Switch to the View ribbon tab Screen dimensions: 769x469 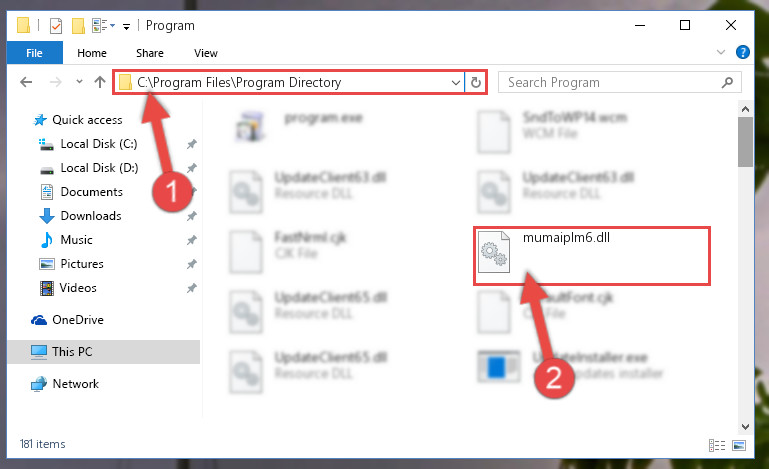205,53
